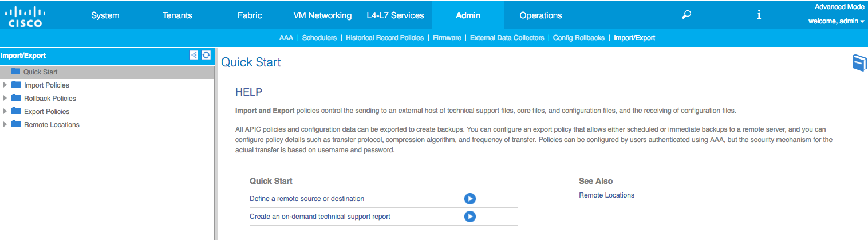Play the on-demand technical support report guide
The width and height of the screenshot is (868, 240).
click(x=469, y=217)
